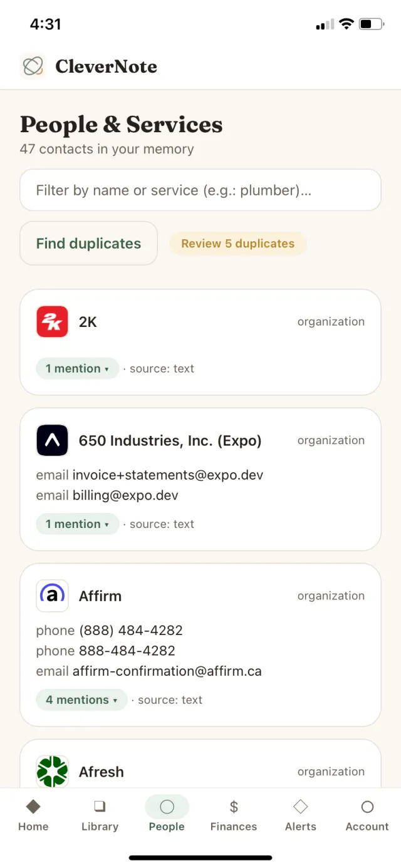Open 650 Industries, Inc. (Expo) name
This screenshot has height=868, width=401.
170,440
